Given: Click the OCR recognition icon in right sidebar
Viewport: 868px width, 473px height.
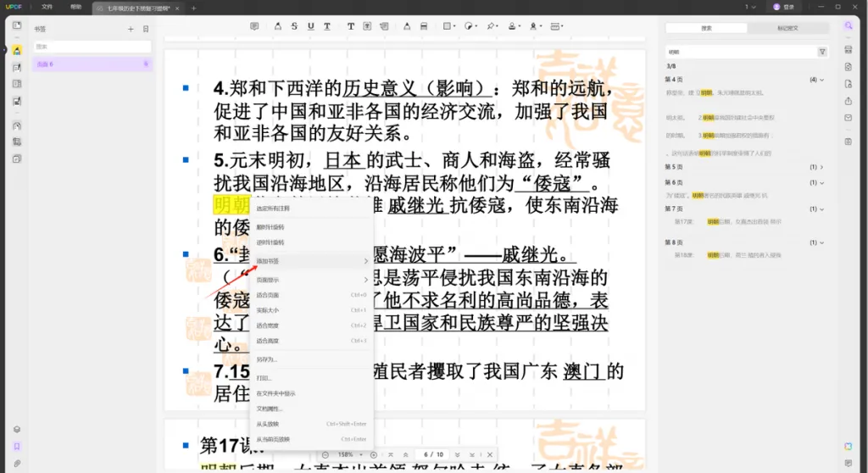Looking at the screenshot, I should [x=848, y=50].
